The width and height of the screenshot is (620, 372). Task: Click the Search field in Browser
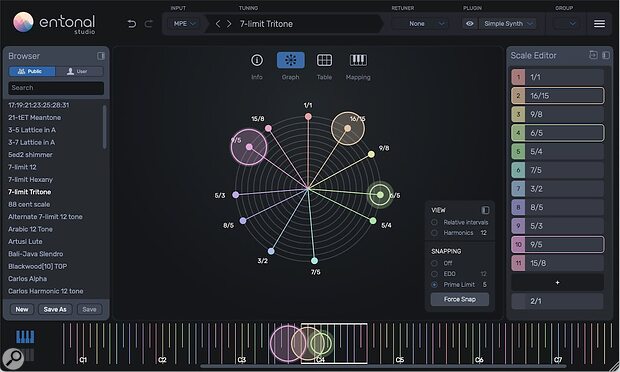click(56, 88)
